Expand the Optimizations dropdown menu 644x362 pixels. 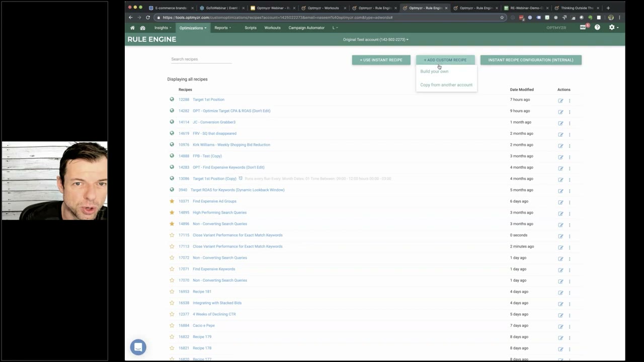coord(193,28)
